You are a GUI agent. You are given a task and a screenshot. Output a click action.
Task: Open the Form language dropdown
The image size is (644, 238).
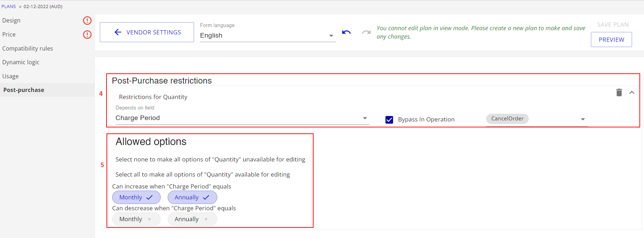coord(268,35)
